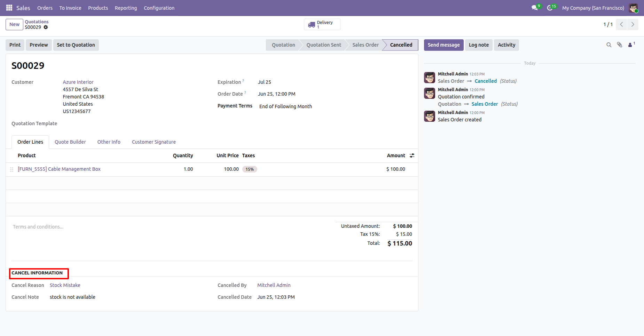Click Mitchell Admin avatar on Cancelled message

point(430,78)
